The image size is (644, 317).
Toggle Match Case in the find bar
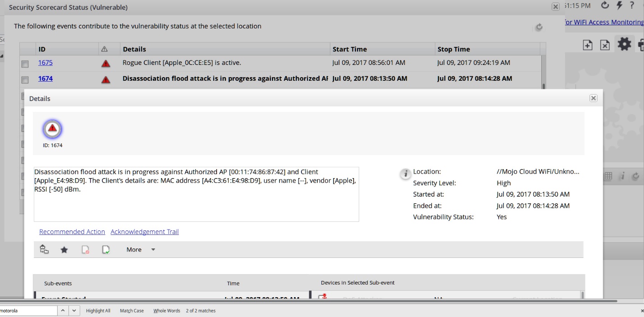[132, 311]
